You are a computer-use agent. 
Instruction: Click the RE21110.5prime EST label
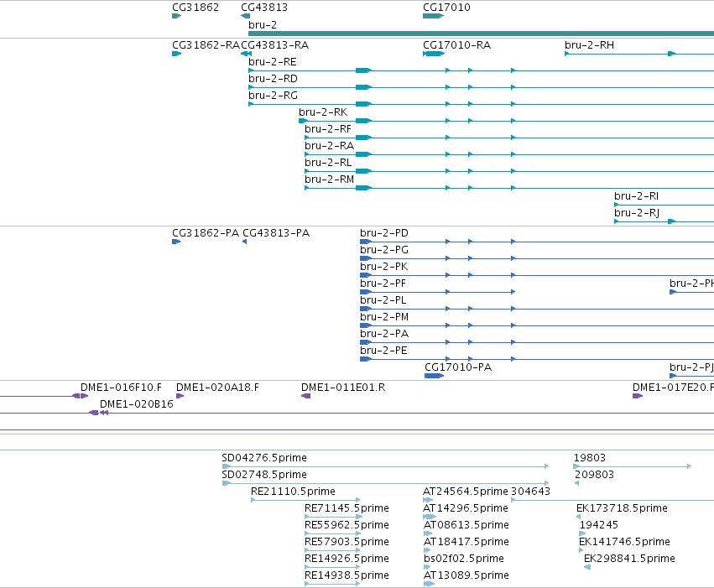[x=293, y=492]
